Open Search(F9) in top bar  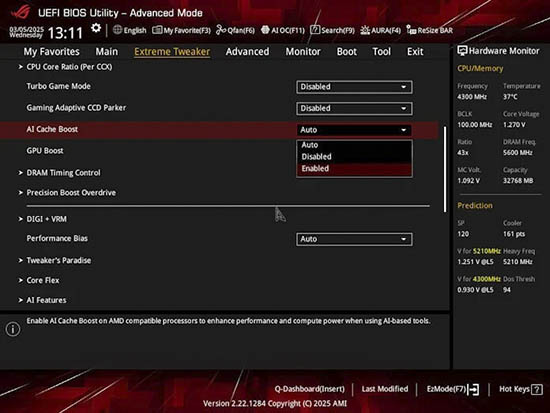[332, 31]
